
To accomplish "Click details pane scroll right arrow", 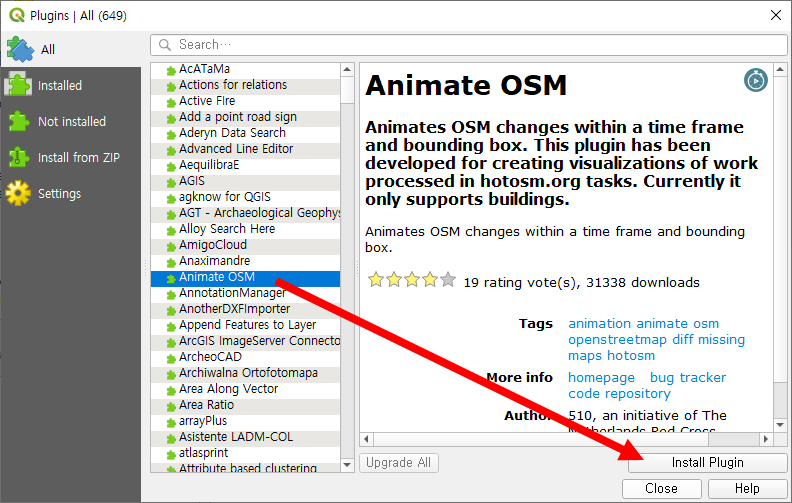I will click(x=766, y=439).
